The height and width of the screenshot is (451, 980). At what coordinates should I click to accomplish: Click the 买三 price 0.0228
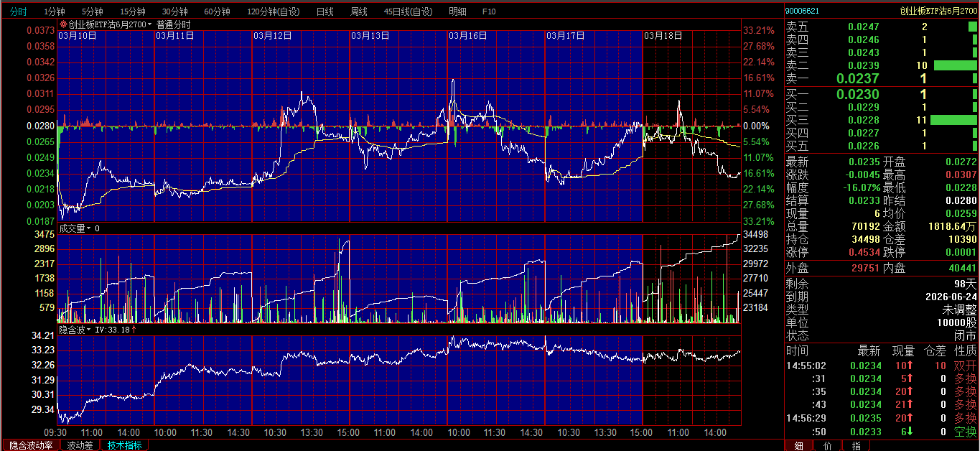(x=864, y=120)
